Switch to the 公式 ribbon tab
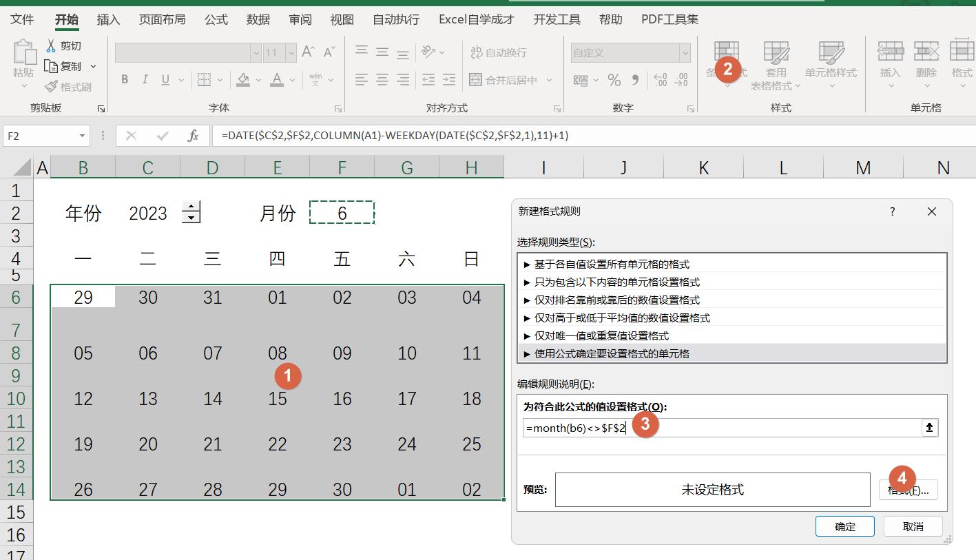 pyautogui.click(x=216, y=19)
